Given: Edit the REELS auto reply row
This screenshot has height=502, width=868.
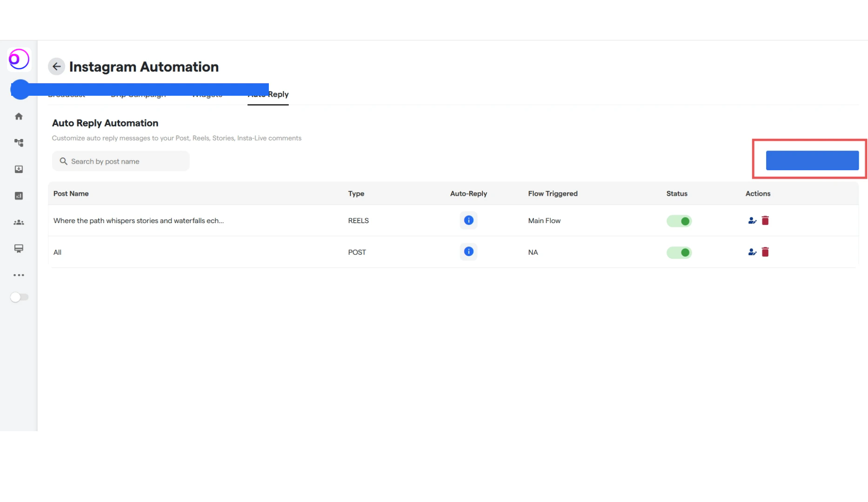Looking at the screenshot, I should point(752,220).
